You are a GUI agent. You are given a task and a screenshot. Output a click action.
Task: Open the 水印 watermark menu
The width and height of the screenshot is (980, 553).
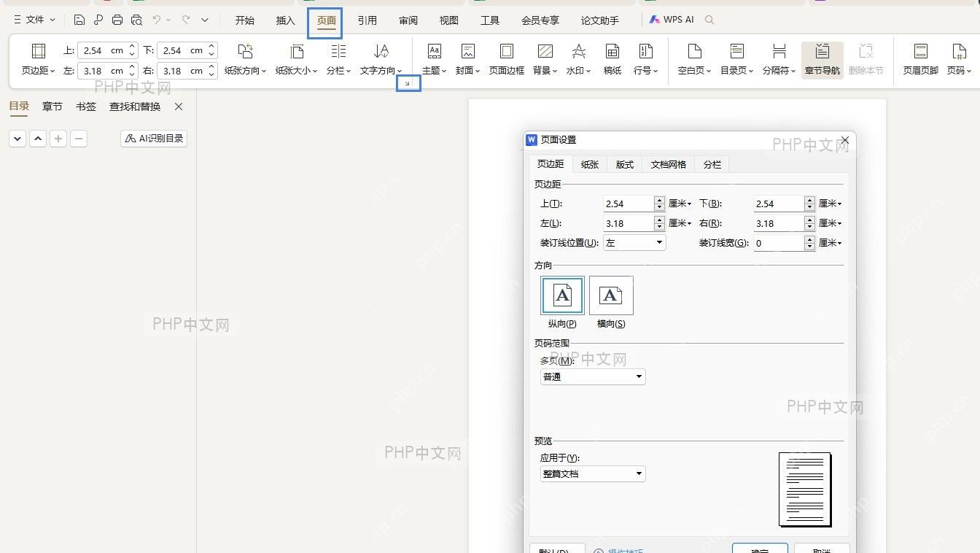(578, 60)
